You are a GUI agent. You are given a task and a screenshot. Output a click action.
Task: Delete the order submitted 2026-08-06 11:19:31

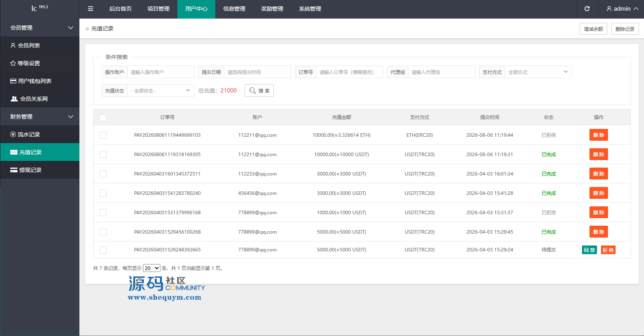click(x=599, y=154)
